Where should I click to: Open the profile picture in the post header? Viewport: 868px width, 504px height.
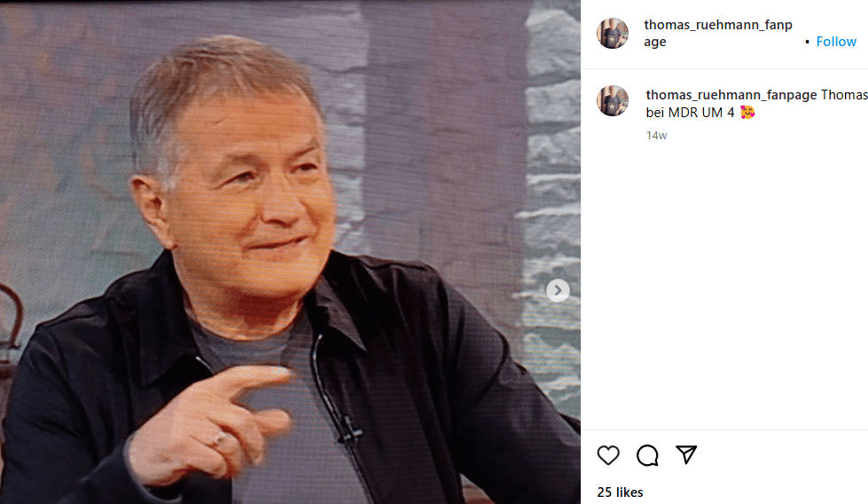(x=613, y=33)
